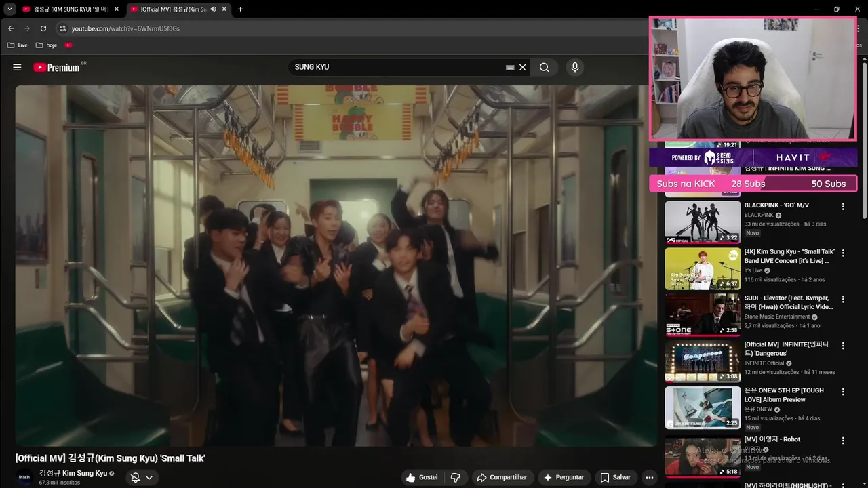868x488 pixels.
Task: Click the SUNG KYU search input field
Action: click(x=397, y=67)
